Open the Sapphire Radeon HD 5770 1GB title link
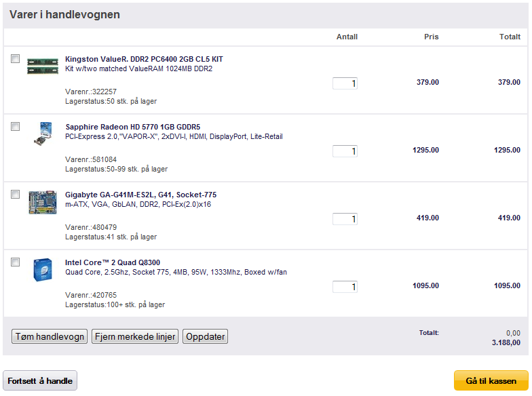Screen dimensions: 532x396 [133, 127]
